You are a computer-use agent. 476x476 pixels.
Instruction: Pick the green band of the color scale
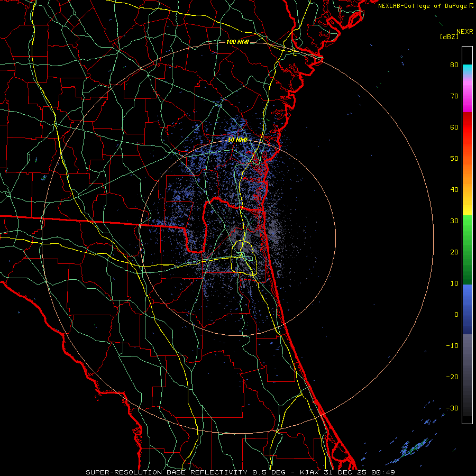[x=467, y=250]
